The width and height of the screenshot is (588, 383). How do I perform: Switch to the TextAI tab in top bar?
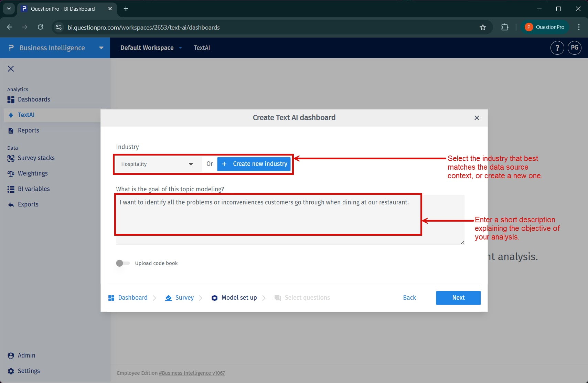[202, 48]
